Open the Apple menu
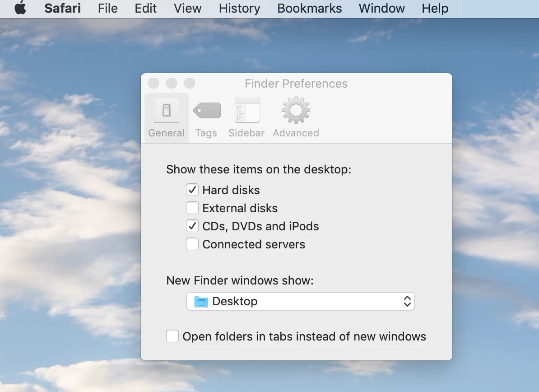The height and width of the screenshot is (392, 539). click(x=20, y=8)
